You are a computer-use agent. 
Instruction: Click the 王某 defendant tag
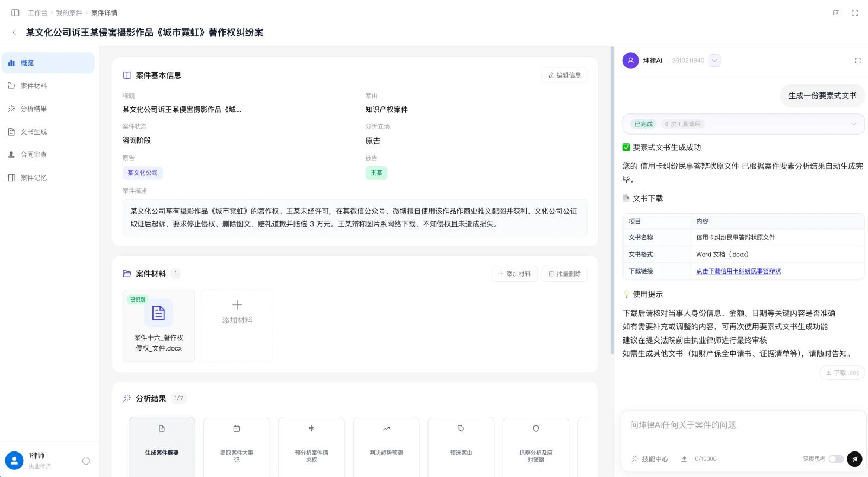(376, 173)
